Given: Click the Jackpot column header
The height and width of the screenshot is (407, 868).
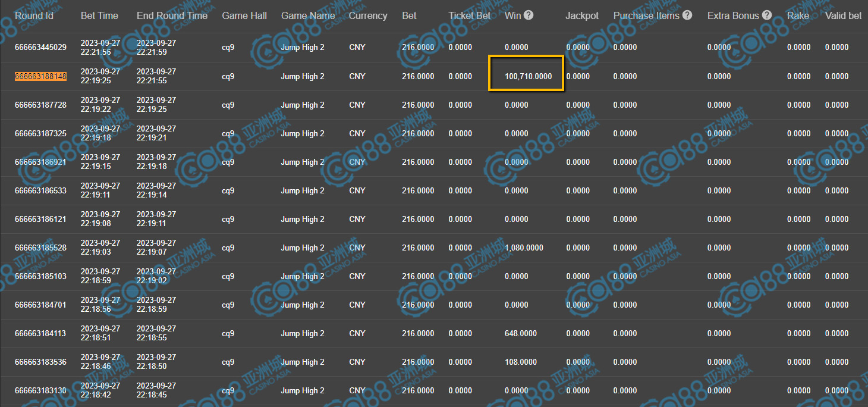Looking at the screenshot, I should click(x=582, y=16).
